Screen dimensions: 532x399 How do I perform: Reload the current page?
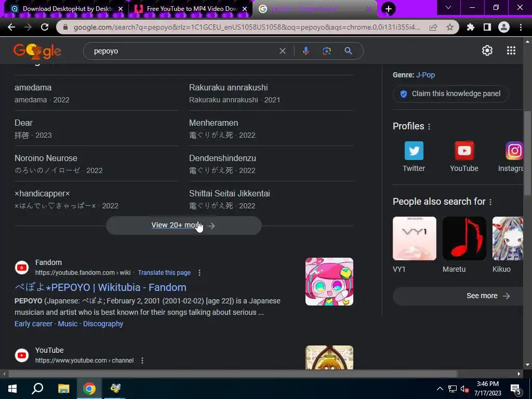[x=45, y=27]
